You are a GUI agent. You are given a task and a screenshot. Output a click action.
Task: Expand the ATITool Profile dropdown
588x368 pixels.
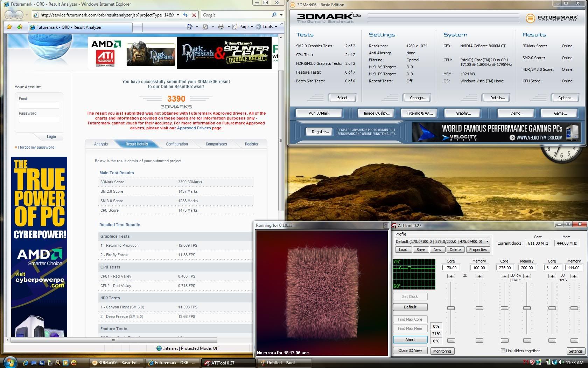pyautogui.click(x=487, y=241)
